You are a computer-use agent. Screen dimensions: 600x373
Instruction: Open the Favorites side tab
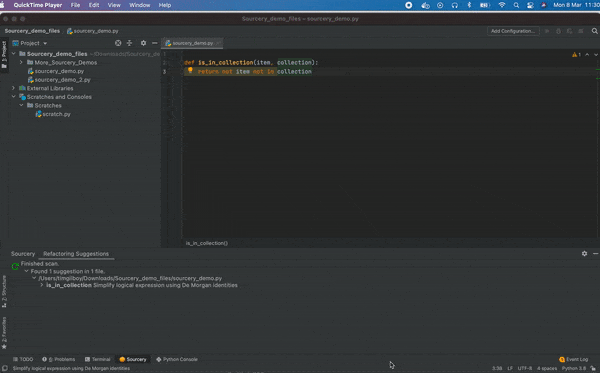pyautogui.click(x=4, y=333)
